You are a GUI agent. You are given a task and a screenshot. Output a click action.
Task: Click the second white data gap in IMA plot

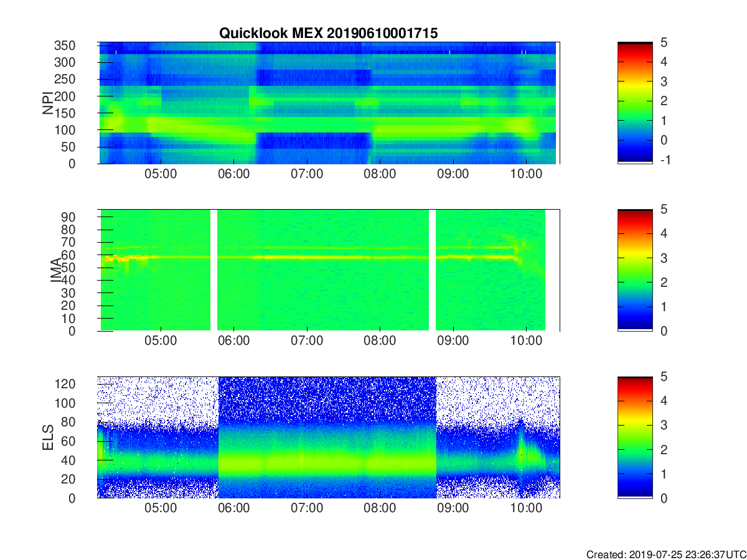[432, 270]
